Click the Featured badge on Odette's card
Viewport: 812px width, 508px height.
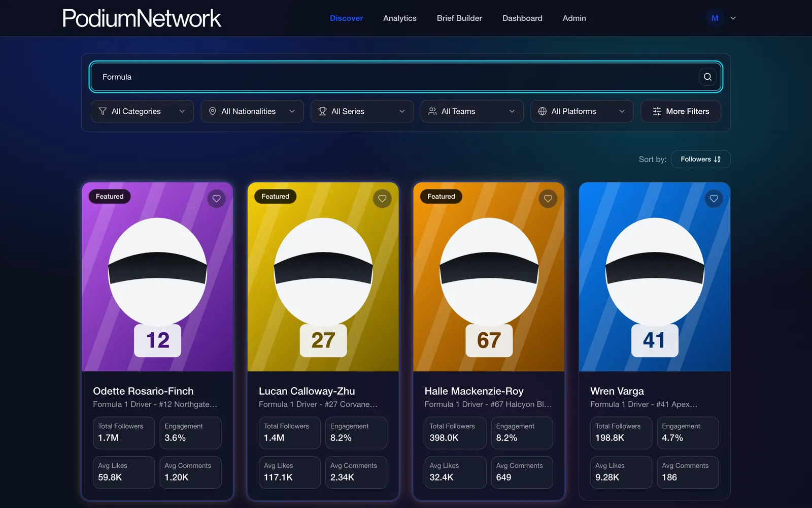[x=110, y=197]
